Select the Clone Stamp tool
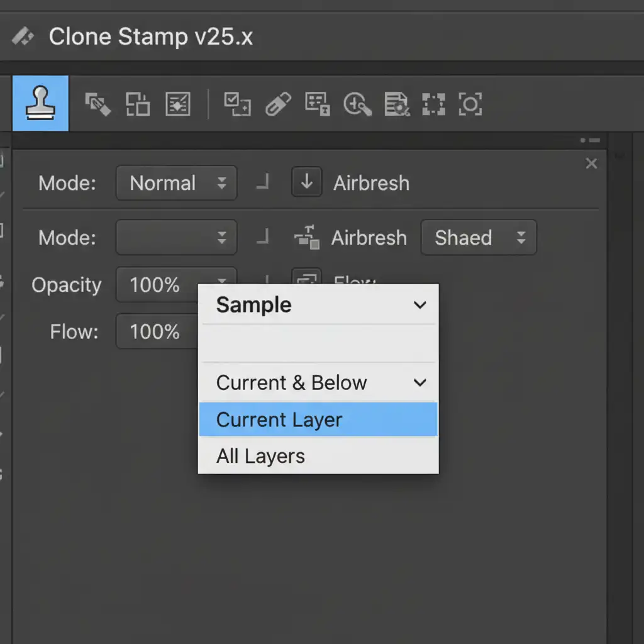 (40, 104)
